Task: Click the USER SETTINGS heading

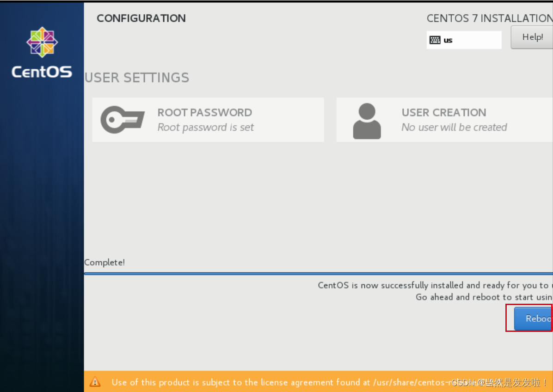Action: pyautogui.click(x=137, y=78)
